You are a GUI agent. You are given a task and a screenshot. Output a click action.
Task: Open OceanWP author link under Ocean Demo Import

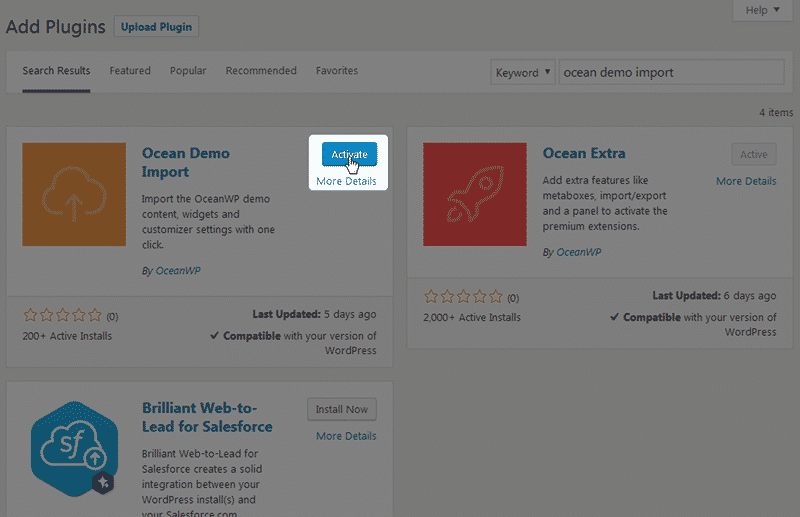click(178, 271)
